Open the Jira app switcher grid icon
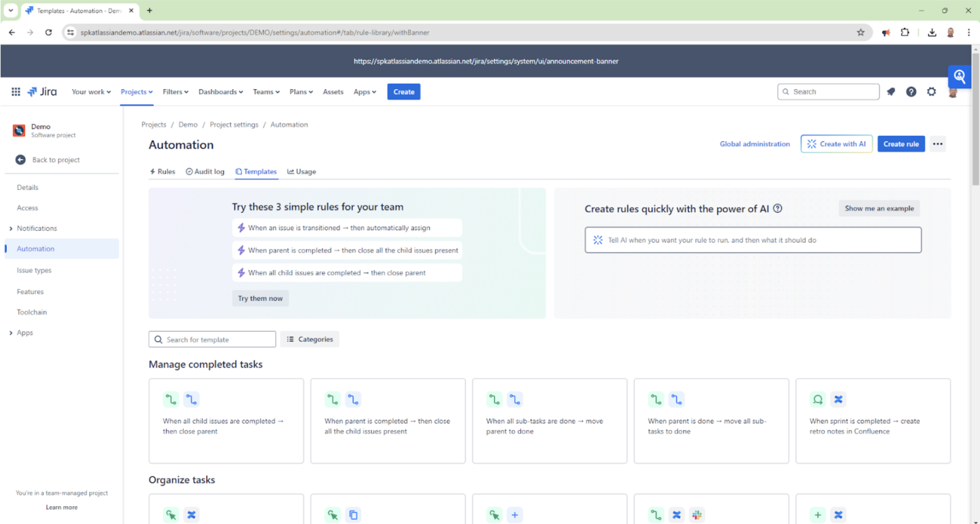The image size is (980, 524). click(16, 92)
